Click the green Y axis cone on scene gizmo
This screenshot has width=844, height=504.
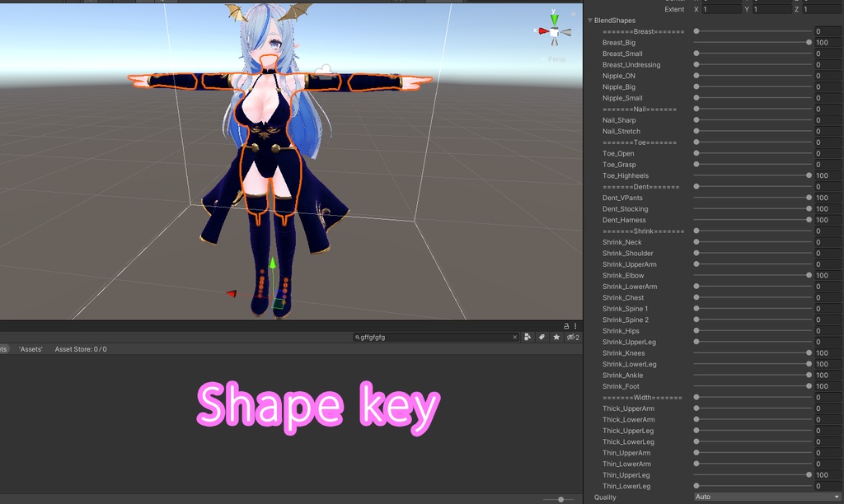click(x=554, y=20)
